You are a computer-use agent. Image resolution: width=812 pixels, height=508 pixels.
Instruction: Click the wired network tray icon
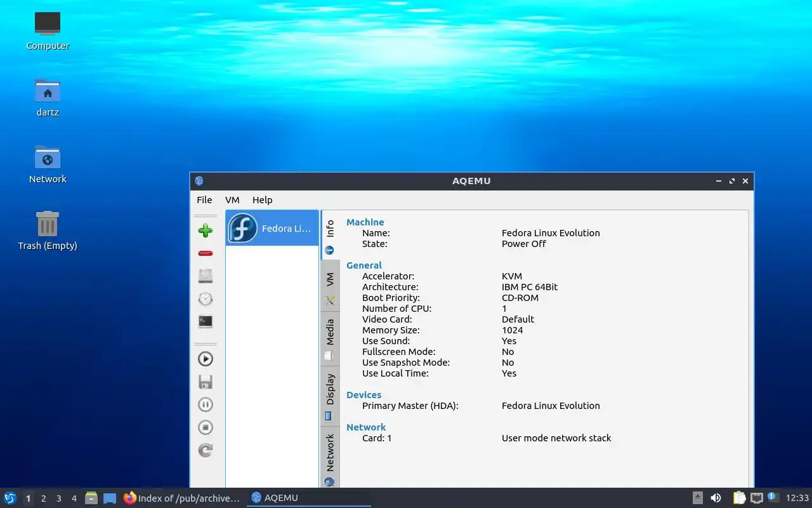pyautogui.click(x=756, y=498)
